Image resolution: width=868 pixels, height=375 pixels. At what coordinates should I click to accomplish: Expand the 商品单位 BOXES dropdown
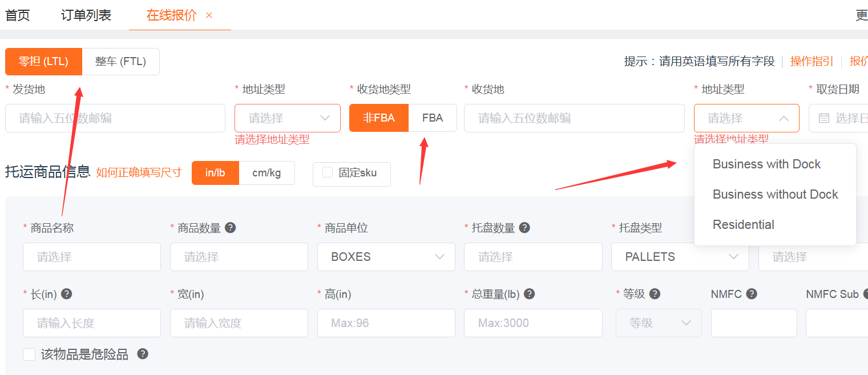click(386, 257)
